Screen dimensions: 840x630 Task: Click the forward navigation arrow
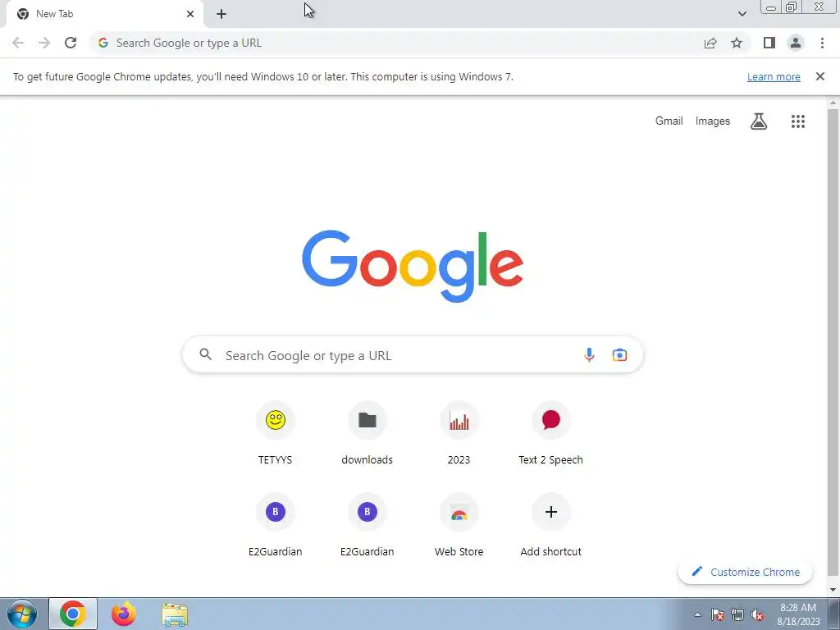(44, 43)
